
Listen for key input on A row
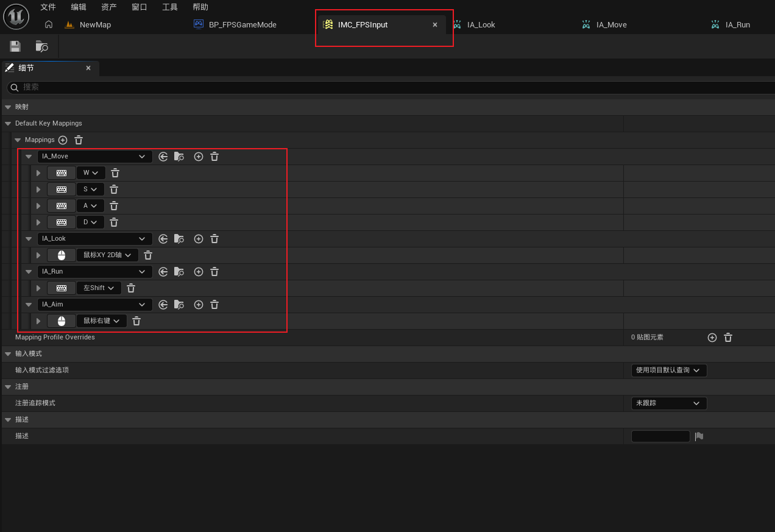point(62,206)
